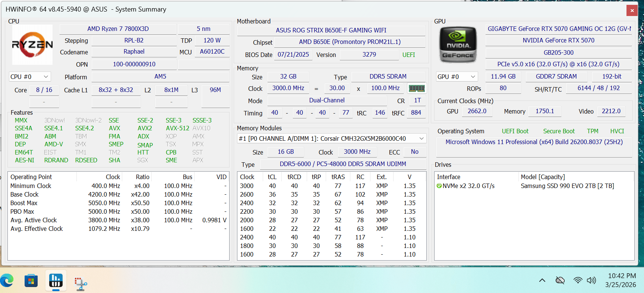Click the memory size 32 GB field

click(x=288, y=76)
